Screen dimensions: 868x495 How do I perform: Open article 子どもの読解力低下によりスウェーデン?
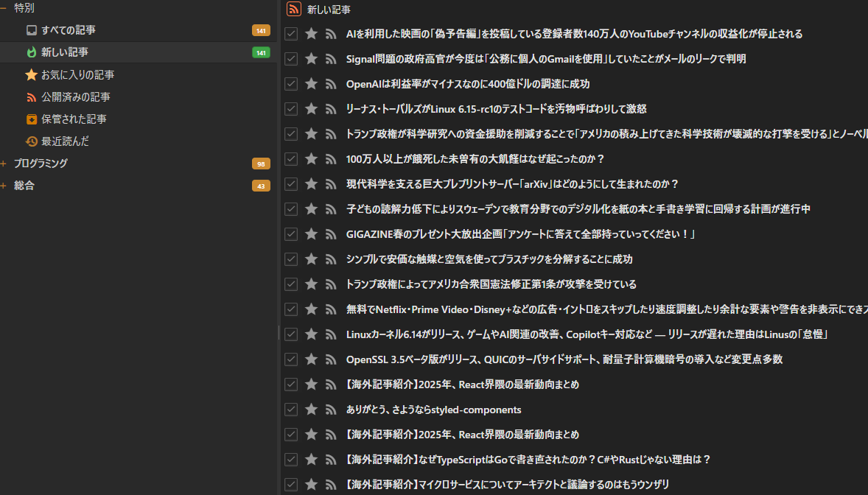(x=578, y=209)
